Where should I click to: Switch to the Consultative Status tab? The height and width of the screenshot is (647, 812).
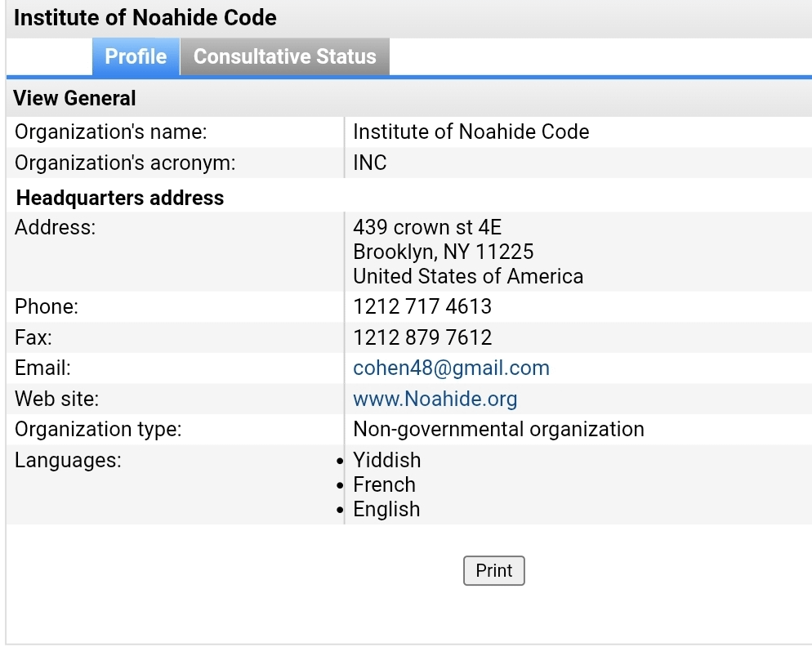tap(285, 56)
